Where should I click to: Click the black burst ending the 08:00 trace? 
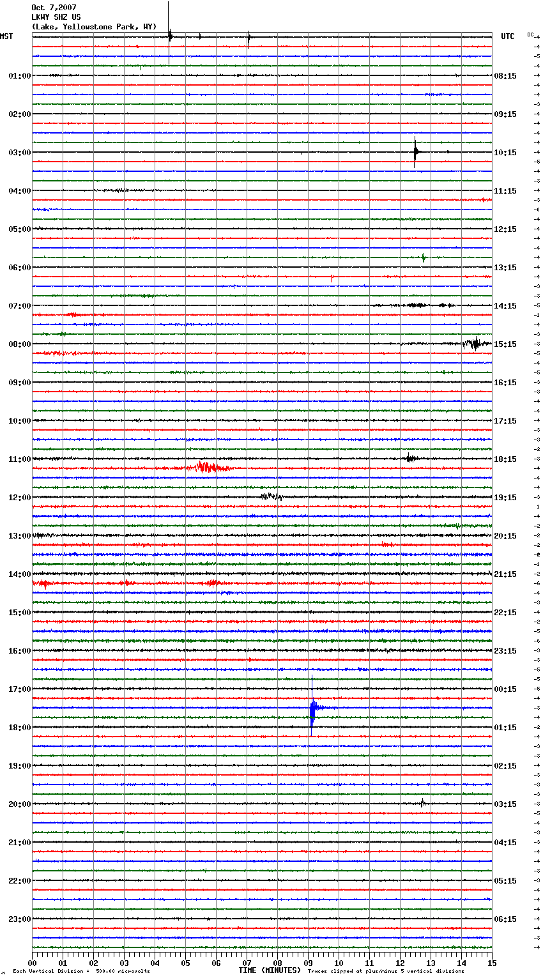click(475, 344)
